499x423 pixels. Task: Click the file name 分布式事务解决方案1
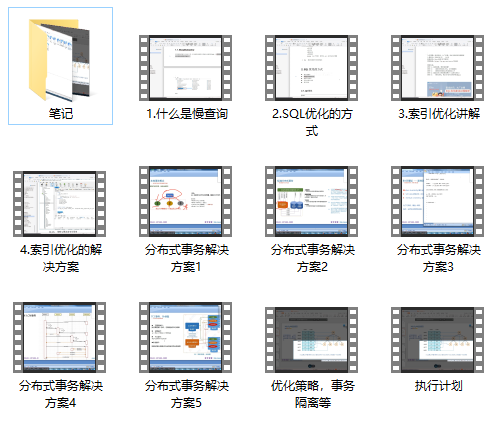187,258
